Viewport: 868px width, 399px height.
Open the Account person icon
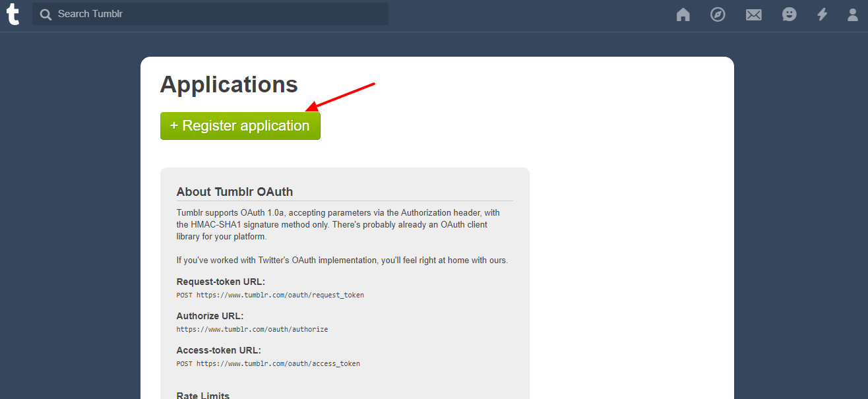pos(853,15)
